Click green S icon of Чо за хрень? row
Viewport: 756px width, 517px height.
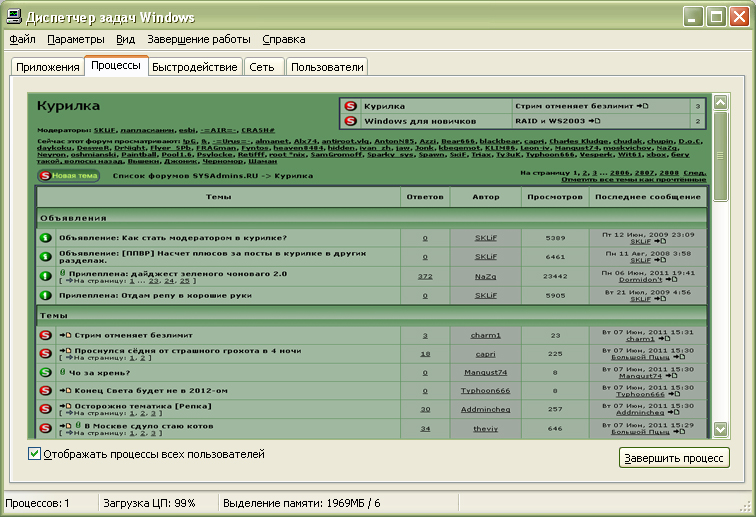pyautogui.click(x=45, y=372)
